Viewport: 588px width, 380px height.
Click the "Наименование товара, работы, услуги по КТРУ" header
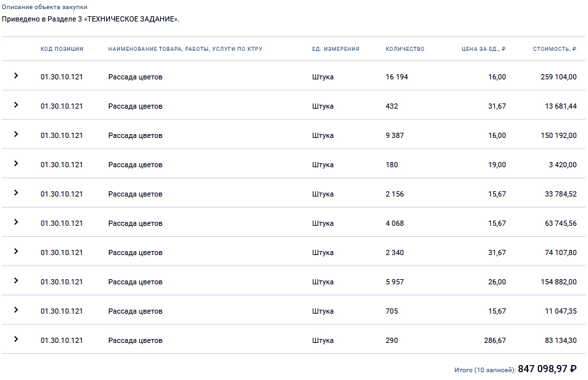point(185,49)
